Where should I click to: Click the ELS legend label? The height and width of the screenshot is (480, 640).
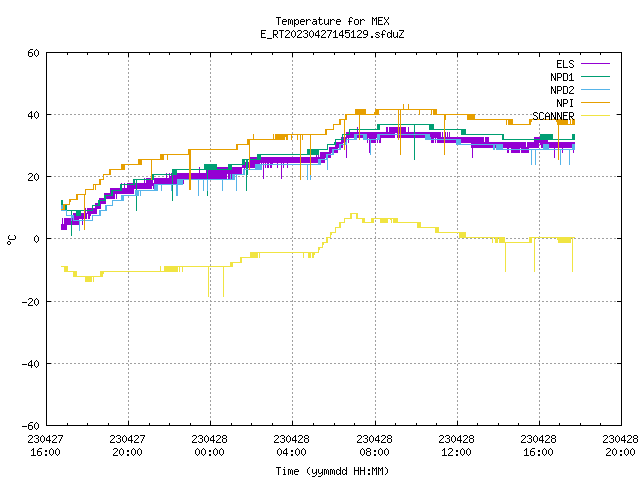click(565, 64)
